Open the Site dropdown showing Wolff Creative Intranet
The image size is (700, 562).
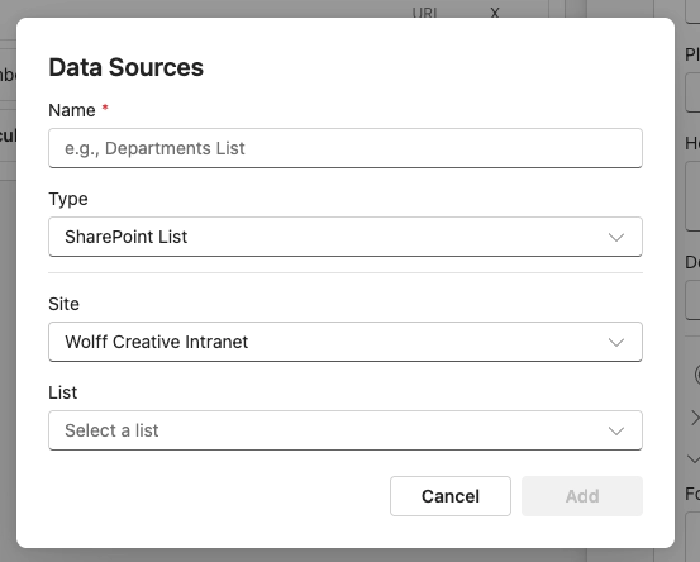pyautogui.click(x=345, y=342)
